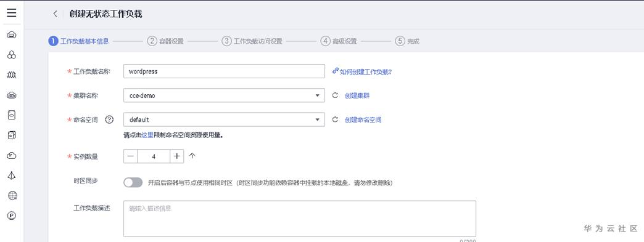
Task: Refresh the cluster name list
Action: (335, 95)
